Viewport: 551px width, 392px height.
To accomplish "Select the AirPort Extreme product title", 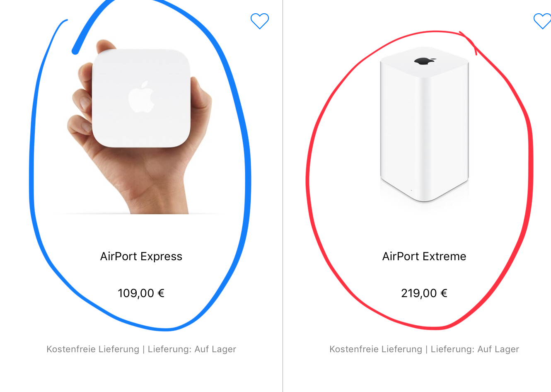I will pos(424,256).
